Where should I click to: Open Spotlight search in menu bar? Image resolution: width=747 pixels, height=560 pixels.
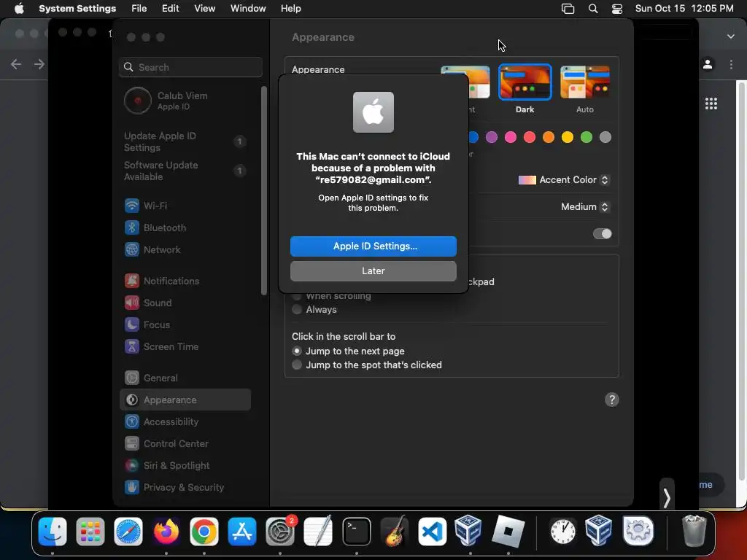(x=593, y=9)
